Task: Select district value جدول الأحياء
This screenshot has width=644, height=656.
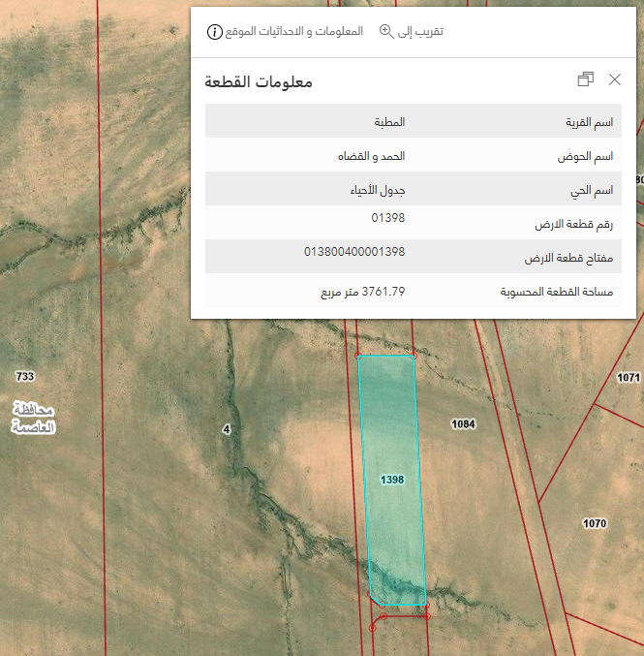Action: 378,190
